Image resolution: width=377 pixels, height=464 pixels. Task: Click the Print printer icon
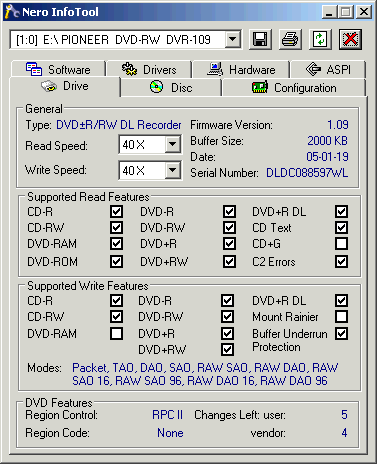tap(290, 39)
